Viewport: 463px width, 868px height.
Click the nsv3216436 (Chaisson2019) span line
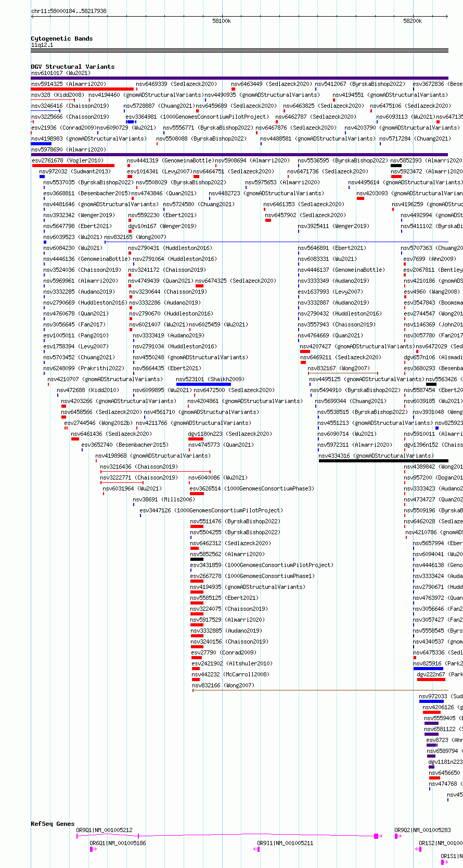click(155, 472)
